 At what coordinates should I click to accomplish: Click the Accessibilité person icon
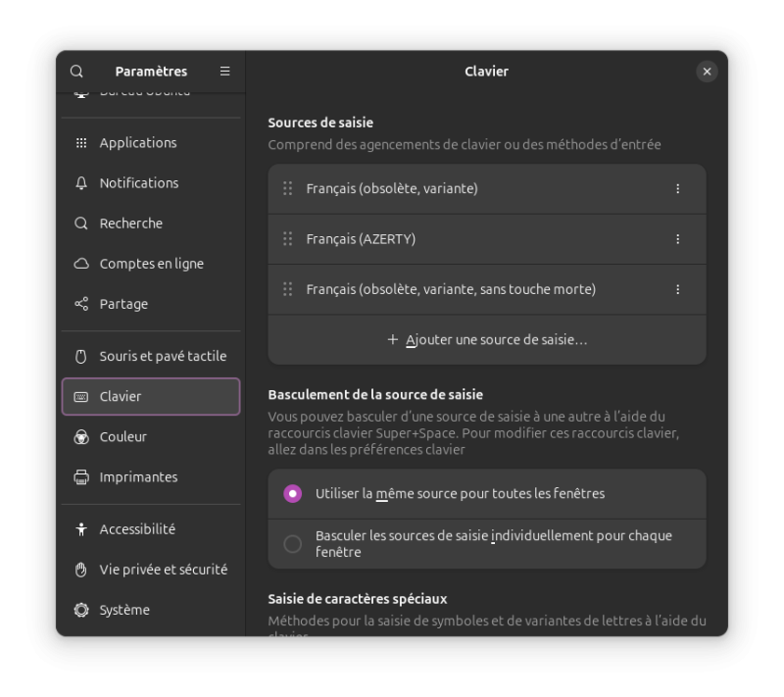(x=81, y=529)
